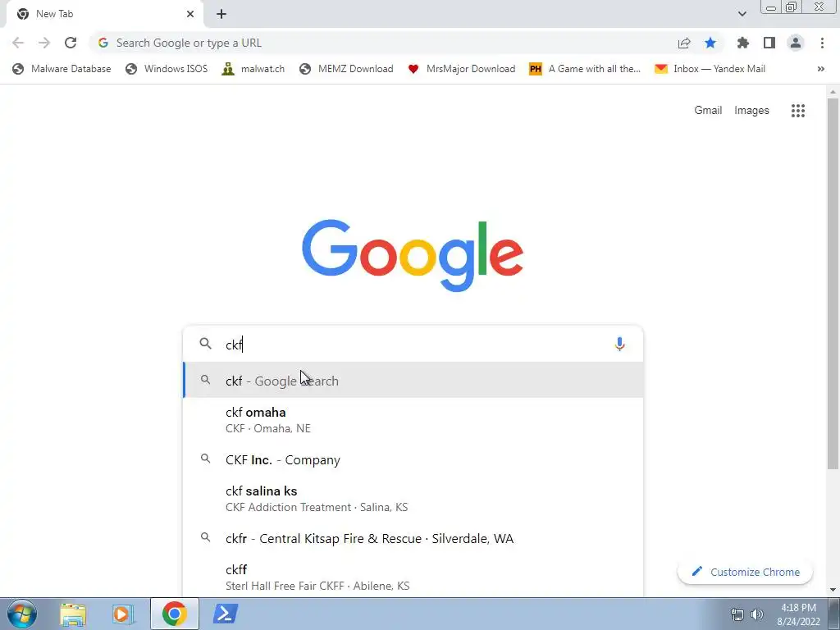Click the volume speaker tray icon
840x630 pixels.
757,614
